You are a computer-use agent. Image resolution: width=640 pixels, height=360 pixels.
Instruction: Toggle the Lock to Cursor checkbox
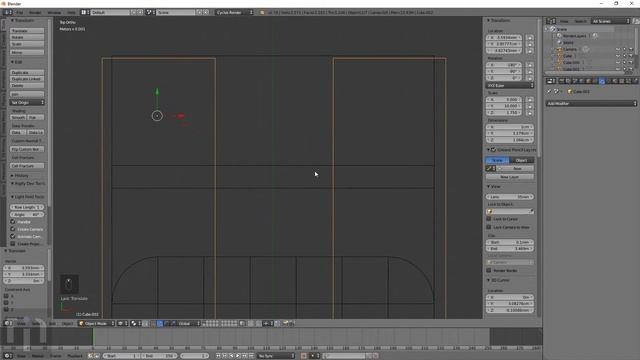[489, 219]
